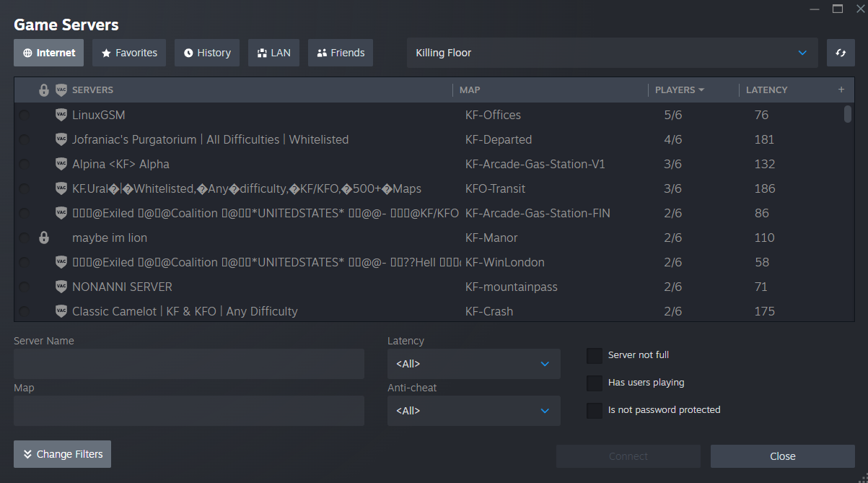The width and height of the screenshot is (868, 483).
Task: Click the VAC icon beside Classic Camelot
Action: point(61,311)
